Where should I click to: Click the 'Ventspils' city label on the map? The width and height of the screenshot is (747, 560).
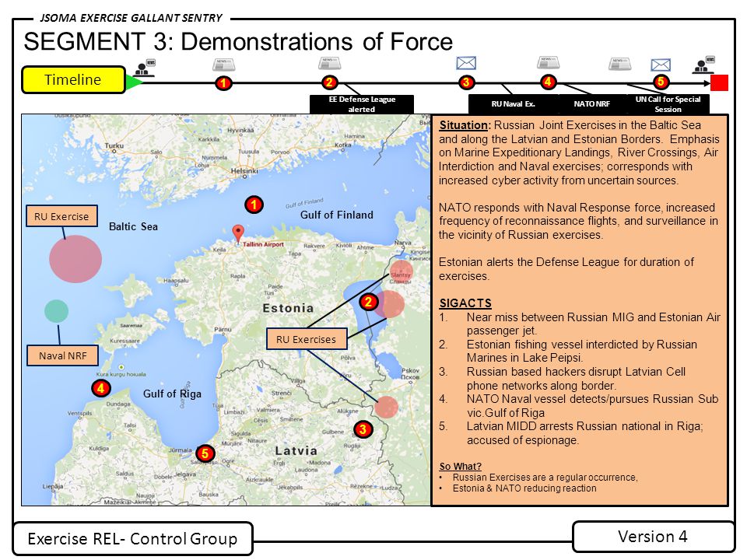[x=80, y=413]
